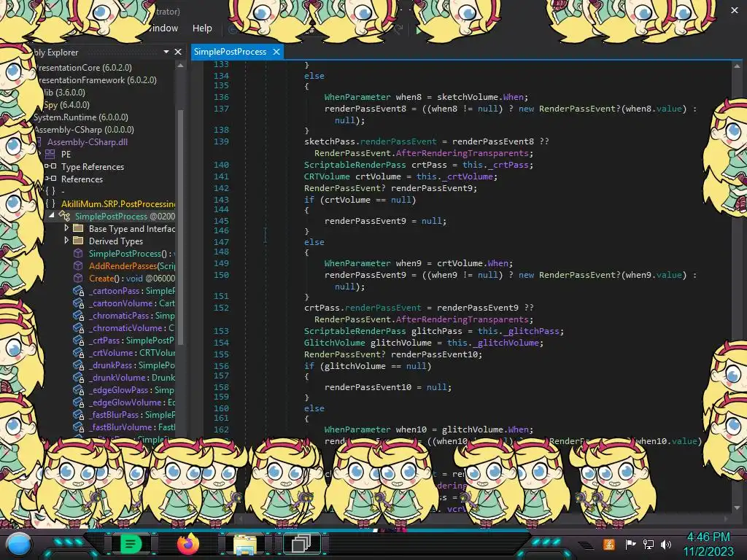Click the _chromaticVolume field icon

(79, 327)
